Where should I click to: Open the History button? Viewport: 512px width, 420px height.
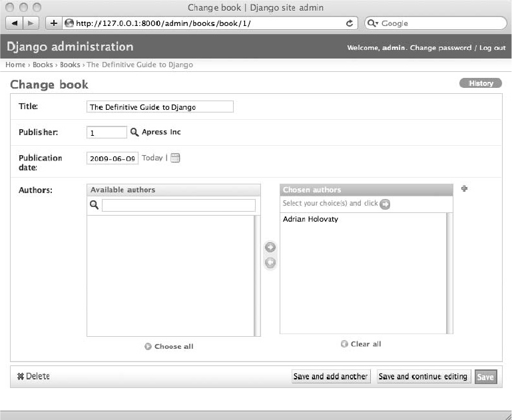[x=481, y=83]
